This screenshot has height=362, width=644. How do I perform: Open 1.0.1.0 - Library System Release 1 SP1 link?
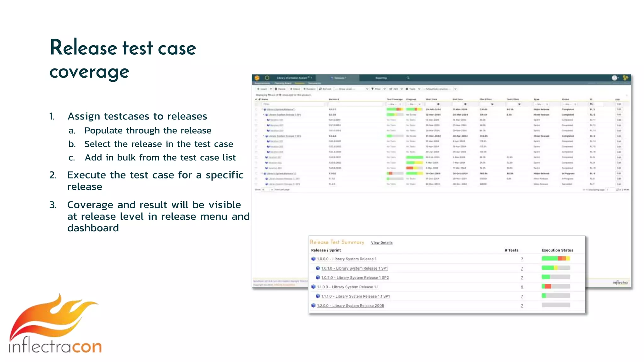click(x=354, y=268)
